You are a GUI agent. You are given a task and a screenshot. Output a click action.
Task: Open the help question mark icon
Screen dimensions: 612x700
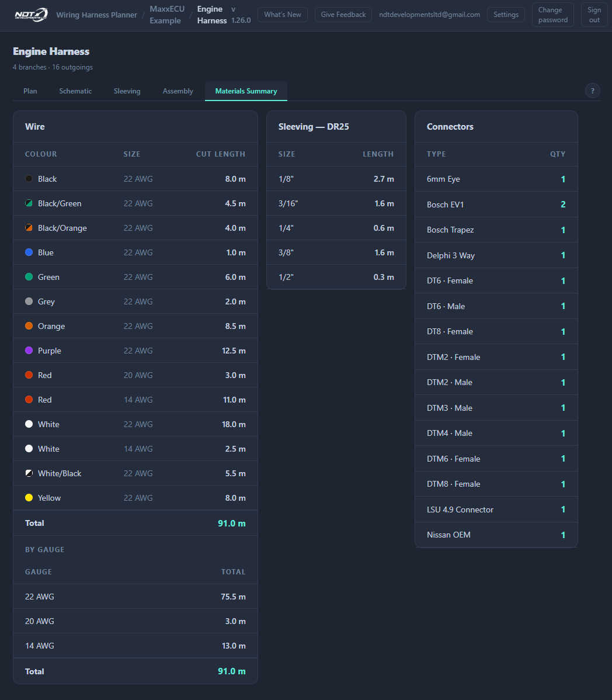click(592, 91)
